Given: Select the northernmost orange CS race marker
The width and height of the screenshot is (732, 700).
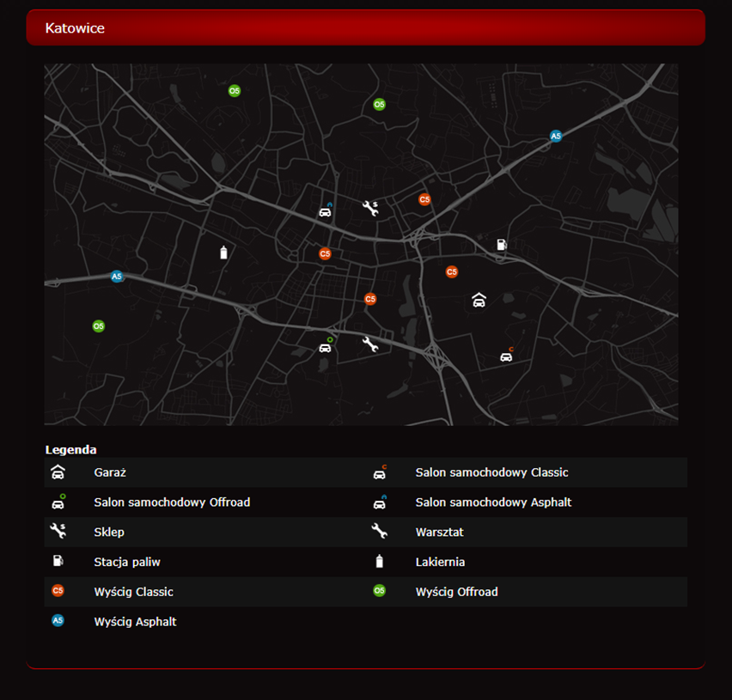Looking at the screenshot, I should (424, 199).
